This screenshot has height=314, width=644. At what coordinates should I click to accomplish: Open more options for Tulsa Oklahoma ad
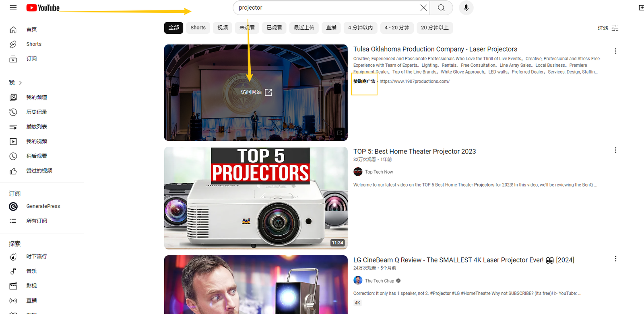[615, 51]
